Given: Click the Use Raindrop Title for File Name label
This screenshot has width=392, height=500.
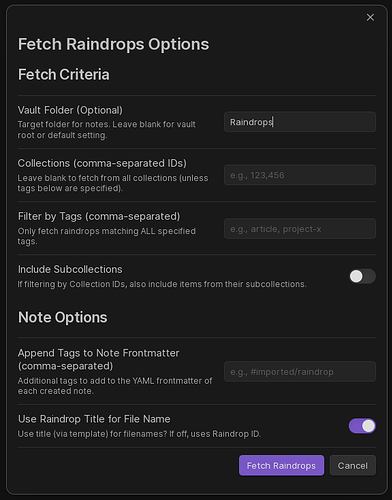Looking at the screenshot, I should tap(94, 419).
